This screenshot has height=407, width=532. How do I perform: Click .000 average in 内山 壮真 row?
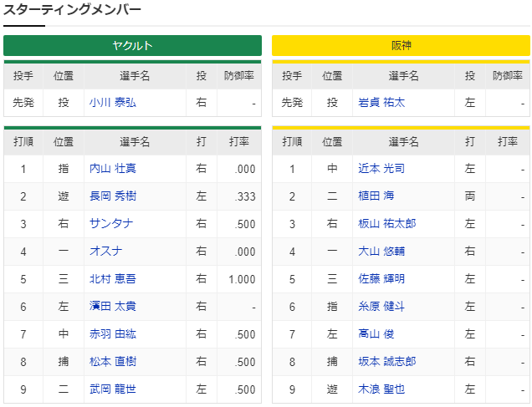(x=245, y=169)
